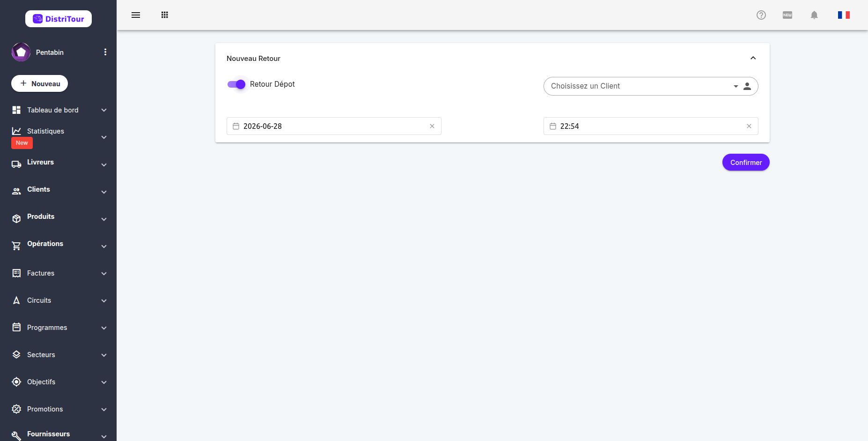The image size is (868, 441).
Task: Clear the time field with its X
Action: coord(749,126)
